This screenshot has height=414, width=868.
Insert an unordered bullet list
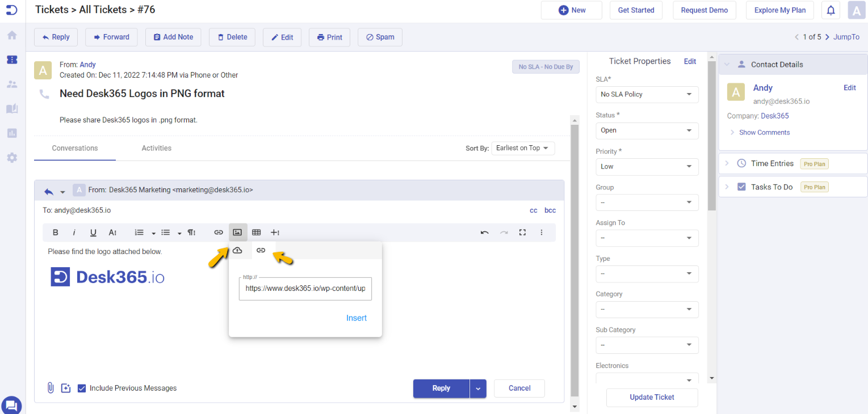coord(166,233)
